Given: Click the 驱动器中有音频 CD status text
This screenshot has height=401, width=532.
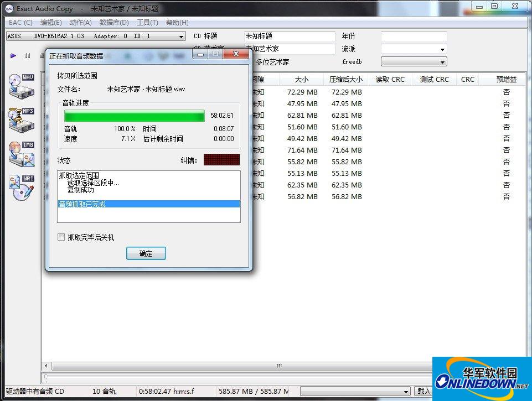Looking at the screenshot, I should point(35,391).
